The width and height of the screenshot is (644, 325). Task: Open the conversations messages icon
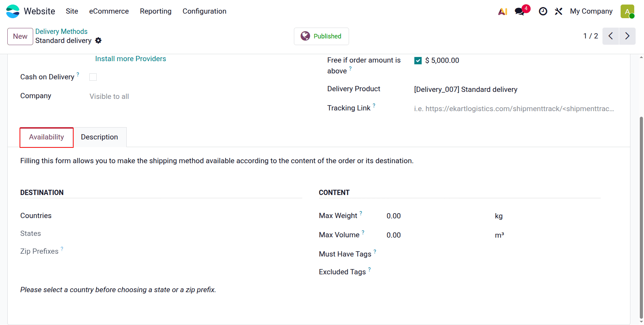tap(520, 11)
